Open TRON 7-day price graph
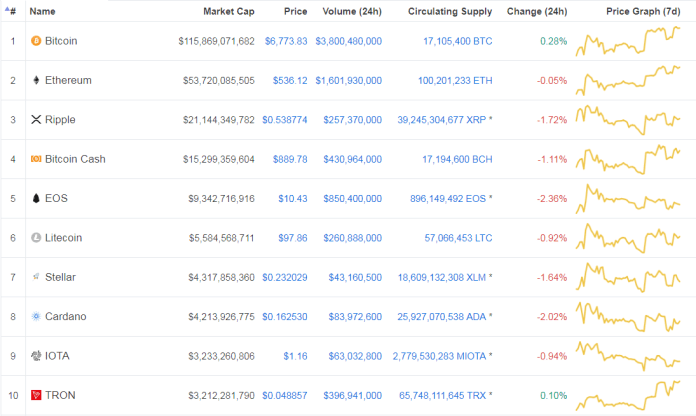 pos(628,395)
